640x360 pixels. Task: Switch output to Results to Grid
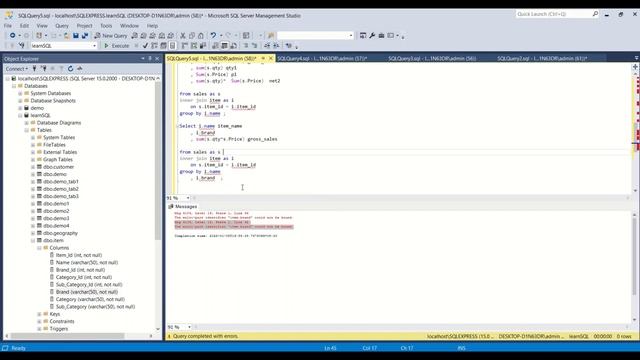(224, 46)
